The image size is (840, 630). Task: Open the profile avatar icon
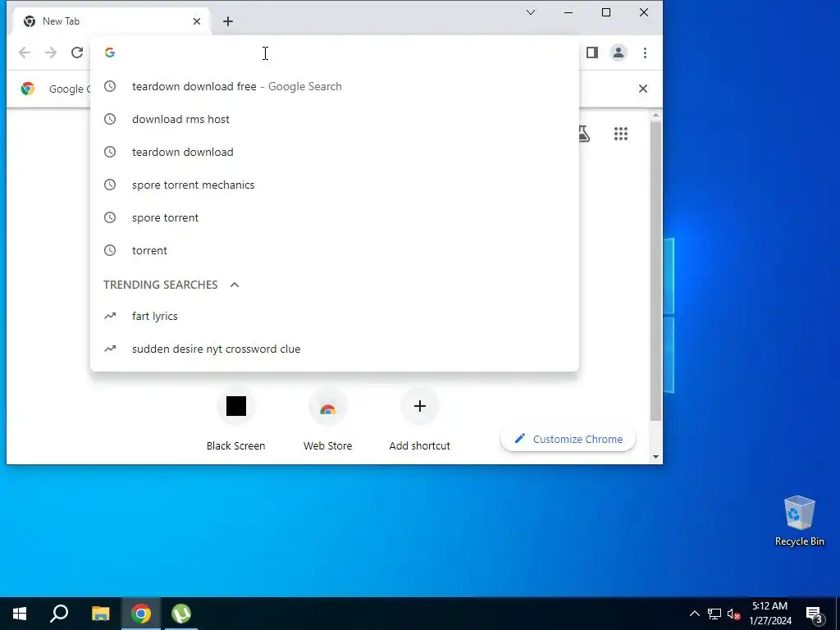click(619, 52)
